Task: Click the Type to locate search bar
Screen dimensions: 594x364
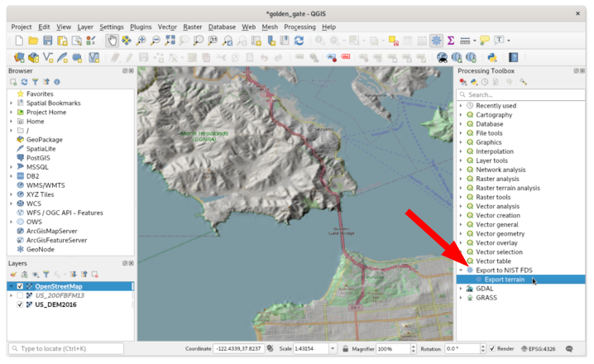Action: point(66,348)
